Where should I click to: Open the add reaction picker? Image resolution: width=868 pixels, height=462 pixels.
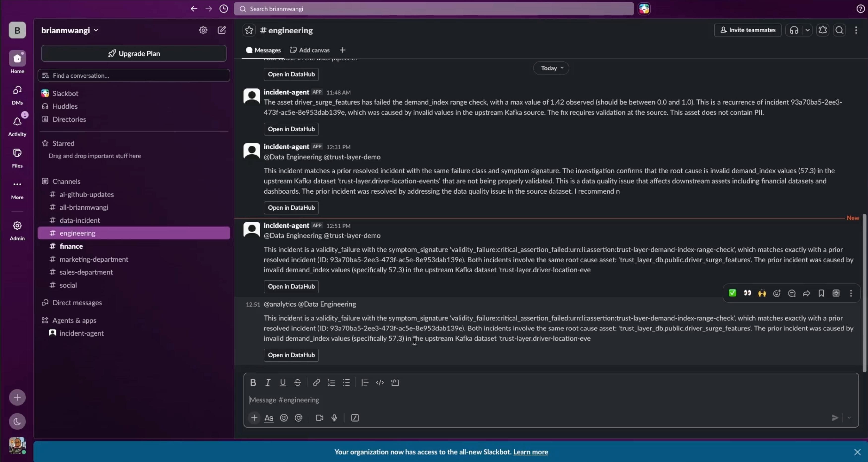[777, 293]
